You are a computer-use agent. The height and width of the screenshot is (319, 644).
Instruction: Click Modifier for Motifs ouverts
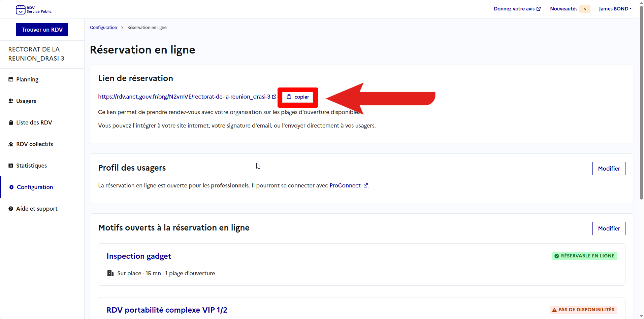coord(609,228)
